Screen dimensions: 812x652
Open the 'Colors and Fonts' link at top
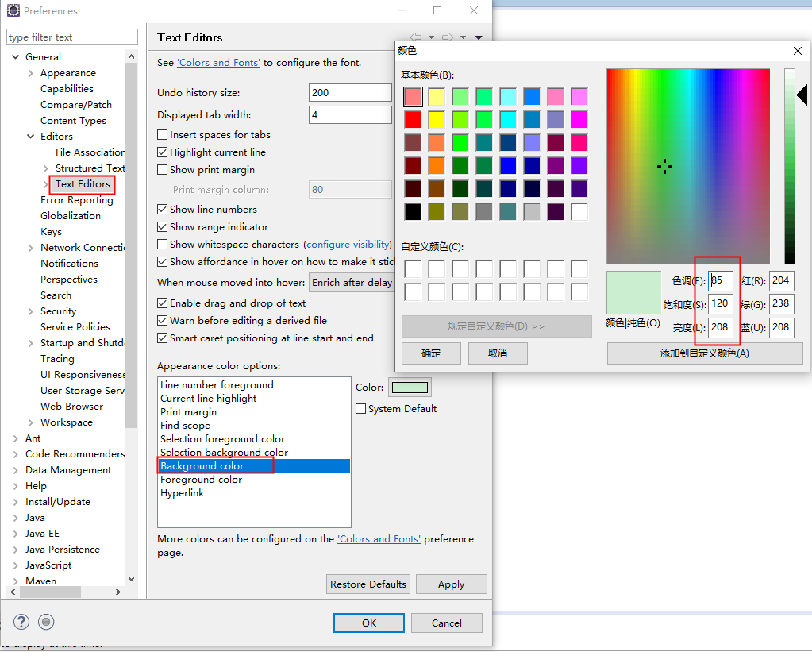(x=219, y=63)
